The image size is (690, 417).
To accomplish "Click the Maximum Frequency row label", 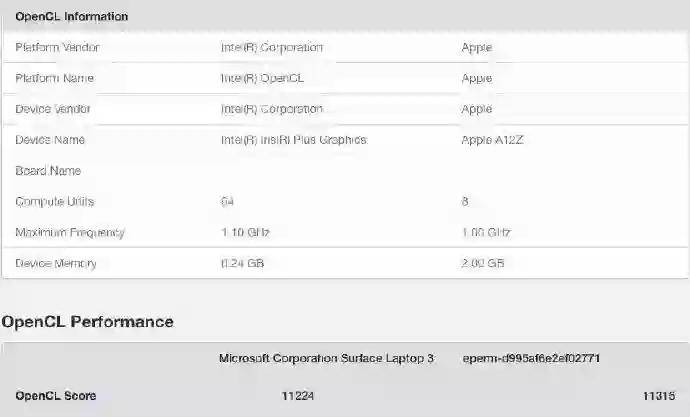I will click(69, 233).
